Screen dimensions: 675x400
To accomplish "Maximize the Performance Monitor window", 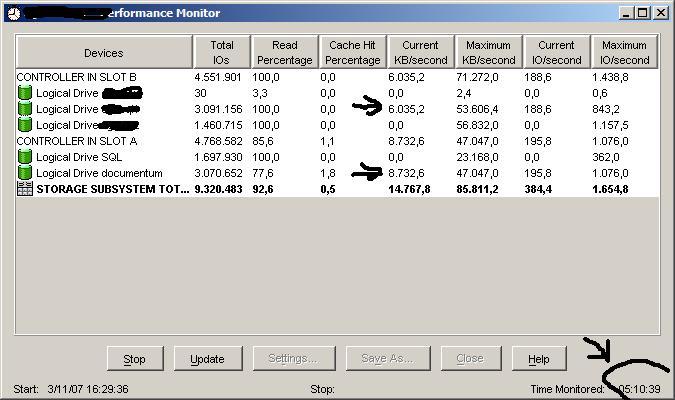I will pyautogui.click(x=643, y=13).
